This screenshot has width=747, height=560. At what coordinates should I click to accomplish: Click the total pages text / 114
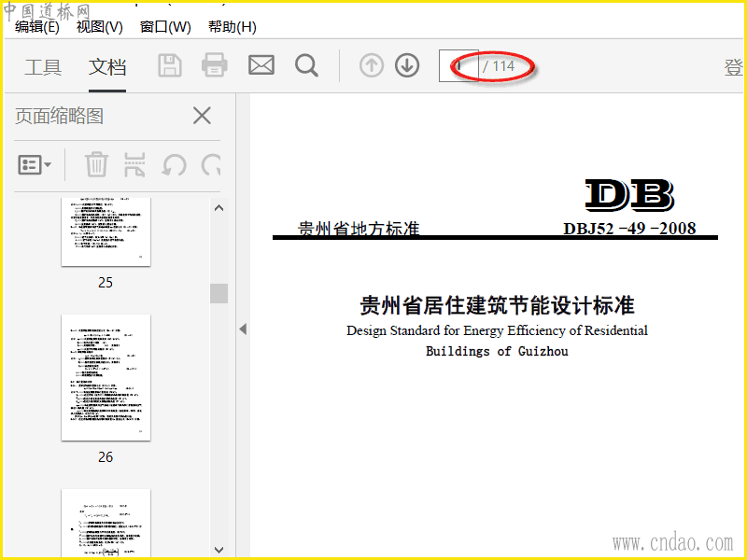[499, 66]
